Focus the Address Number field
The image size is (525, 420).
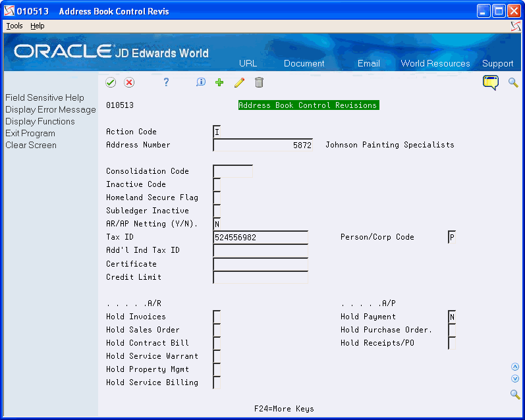263,145
